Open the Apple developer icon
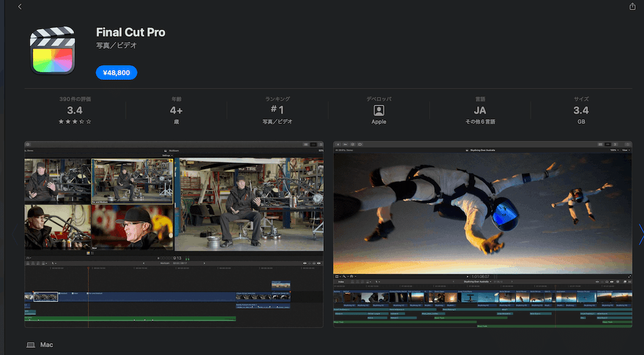Screen dimensions: 644x355 [x=379, y=110]
